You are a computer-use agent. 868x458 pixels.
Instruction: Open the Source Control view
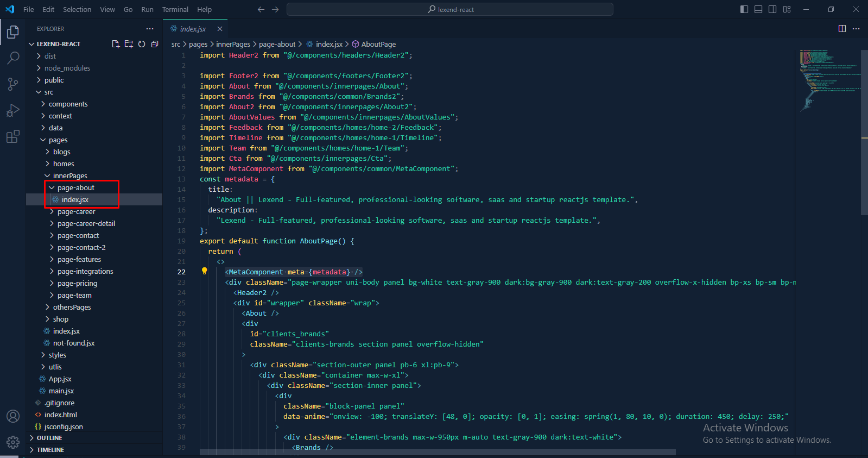13,84
